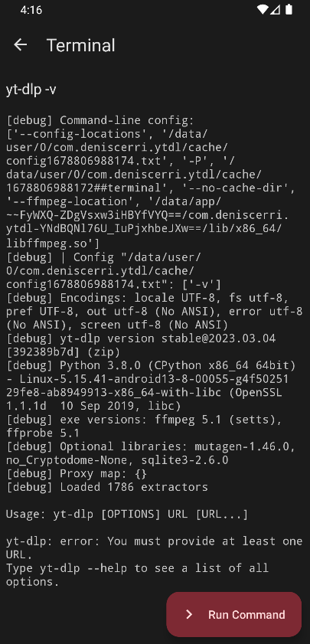310x644 pixels.
Task: Select the 'yt-dlp -v' command line
Action: pyautogui.click(x=31, y=90)
